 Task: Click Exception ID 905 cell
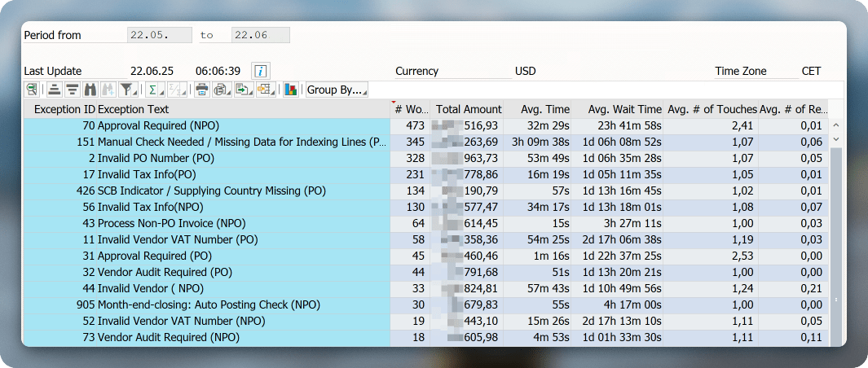[61, 305]
